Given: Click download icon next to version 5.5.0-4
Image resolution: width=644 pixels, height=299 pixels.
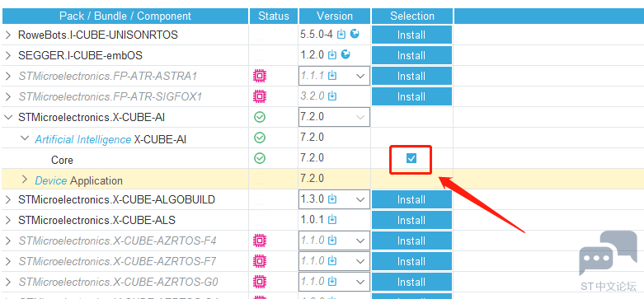Looking at the screenshot, I should (x=341, y=35).
